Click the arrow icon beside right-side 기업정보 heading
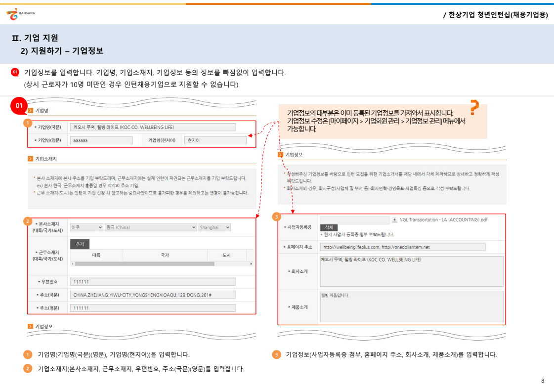554x392 pixels. tap(281, 155)
